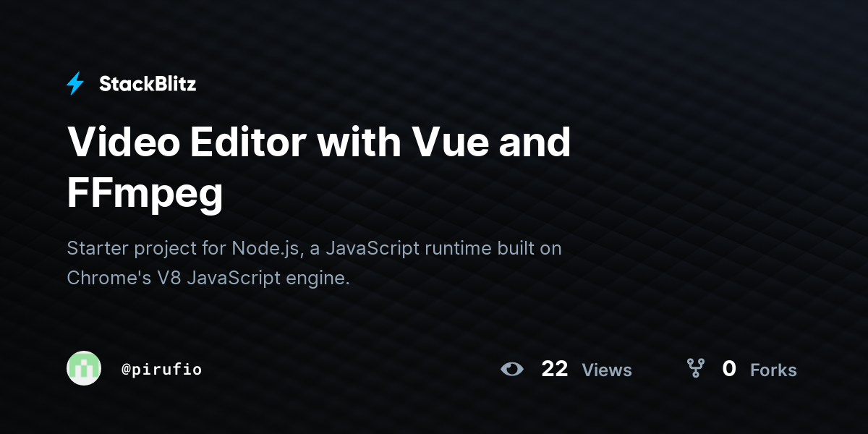Select the fork icon beside 0 Forks
This screenshot has width=868, height=434.
pos(696,368)
